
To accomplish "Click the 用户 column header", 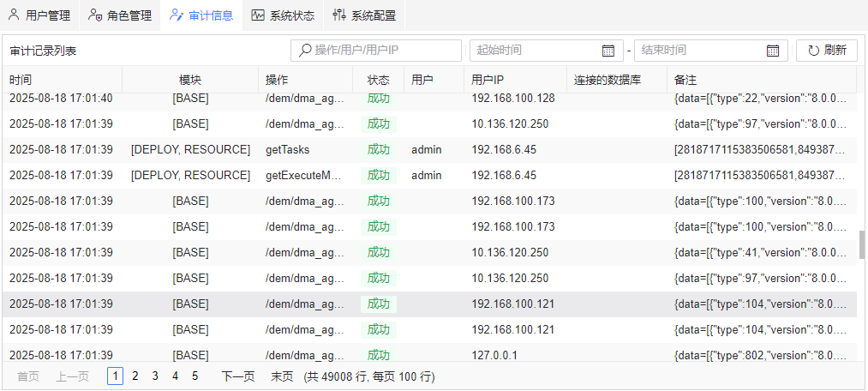I will coord(434,80).
